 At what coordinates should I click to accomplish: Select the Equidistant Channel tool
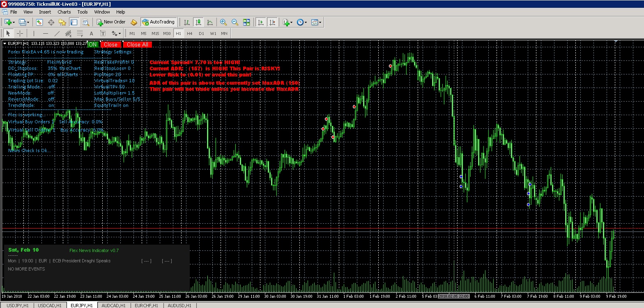68,33
